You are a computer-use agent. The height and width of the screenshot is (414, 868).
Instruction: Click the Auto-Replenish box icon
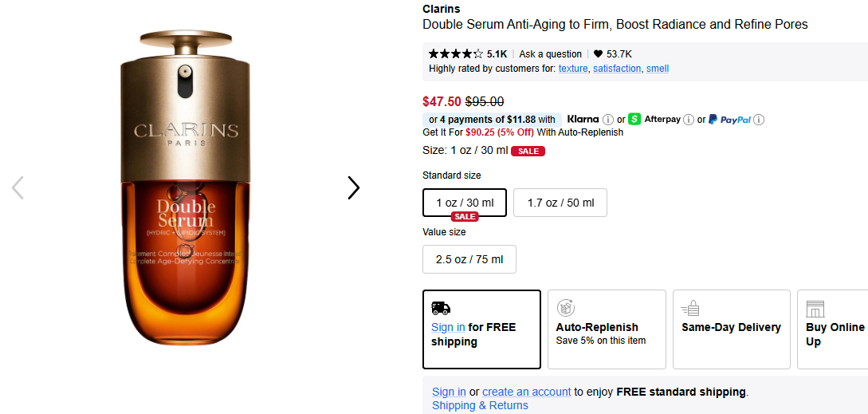click(x=565, y=308)
